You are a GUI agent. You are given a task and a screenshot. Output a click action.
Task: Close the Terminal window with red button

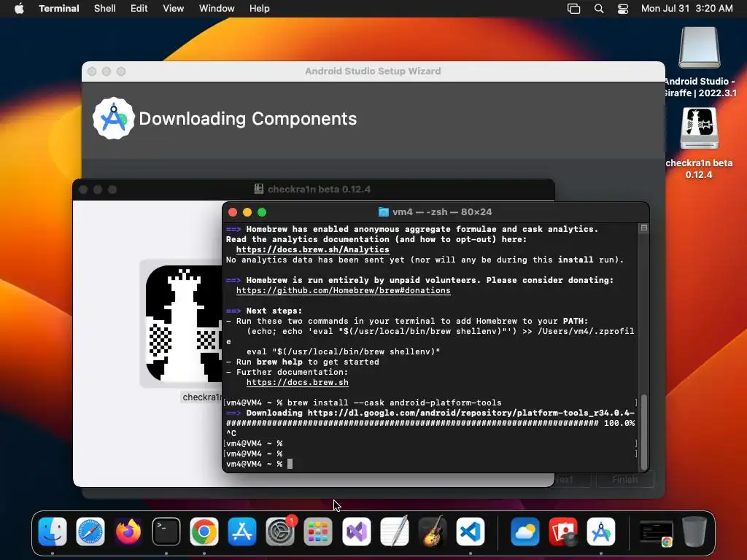(x=233, y=212)
